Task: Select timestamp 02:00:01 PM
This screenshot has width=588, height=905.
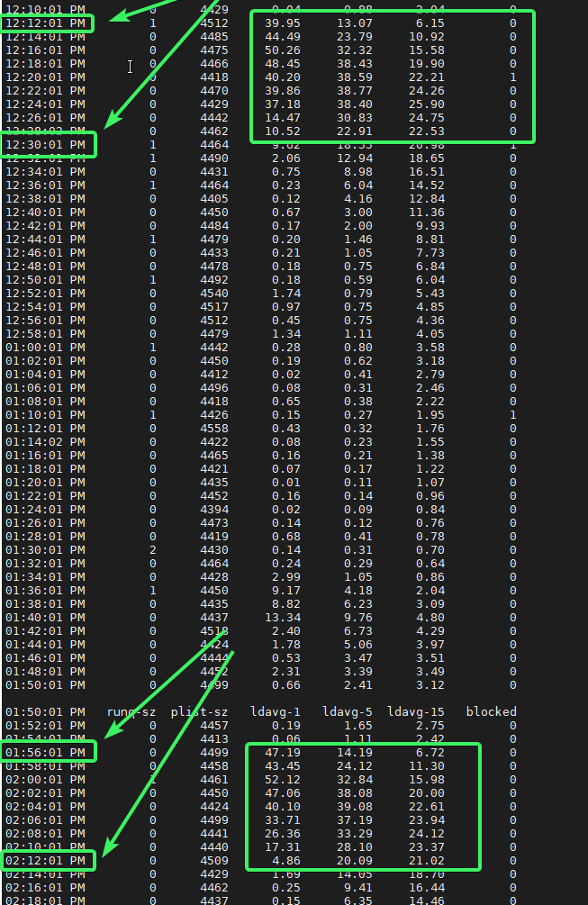Action: [x=45, y=780]
